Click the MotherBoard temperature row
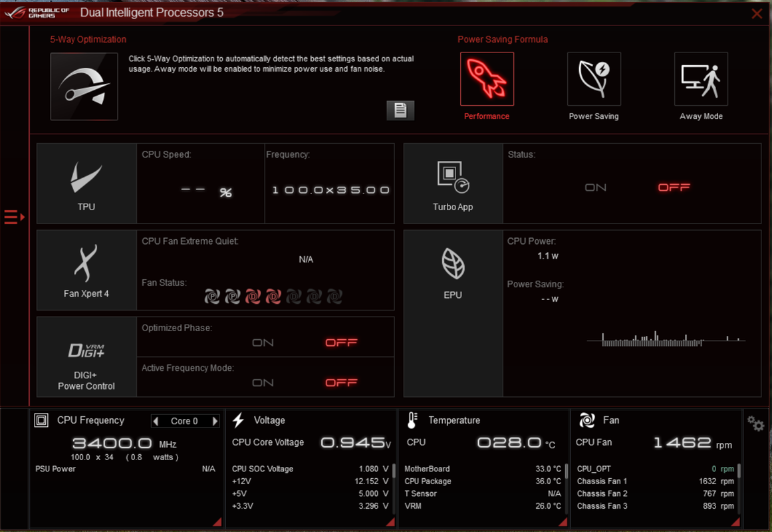This screenshot has height=532, width=772. click(x=483, y=469)
